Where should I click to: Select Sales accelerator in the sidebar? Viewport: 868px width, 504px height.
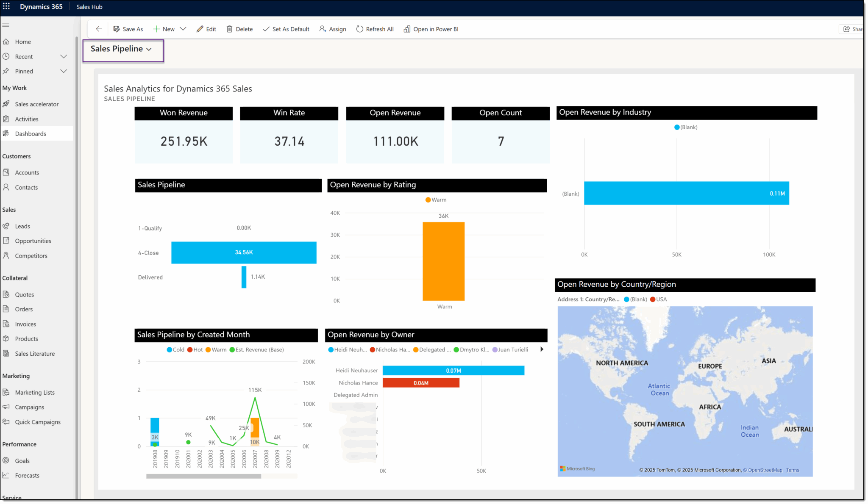37,104
